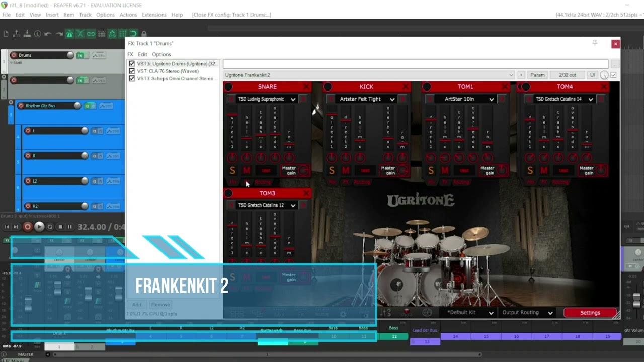Toggle snap toolbar icon
644x362 pixels.
pyautogui.click(x=133, y=34)
